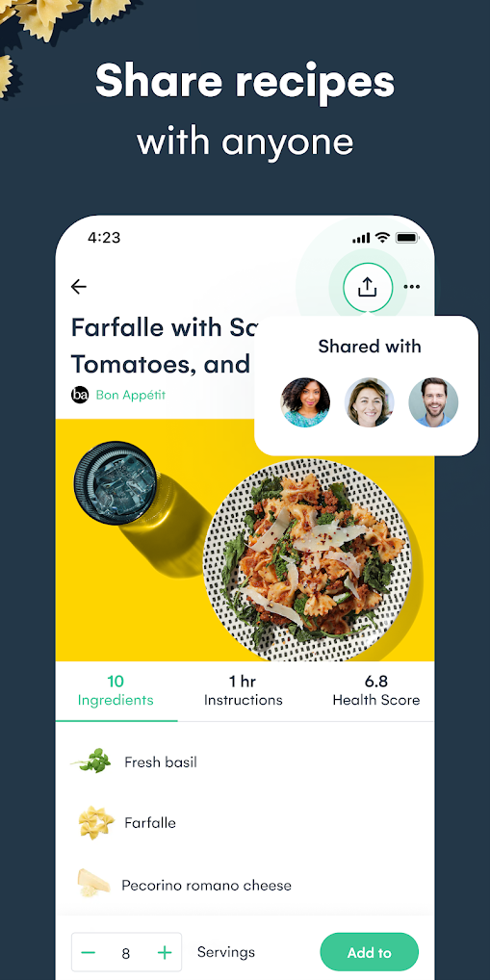This screenshot has width=490, height=980.
Task: Tap the recipe title Farfalle with Tomatoes
Action: (x=163, y=345)
